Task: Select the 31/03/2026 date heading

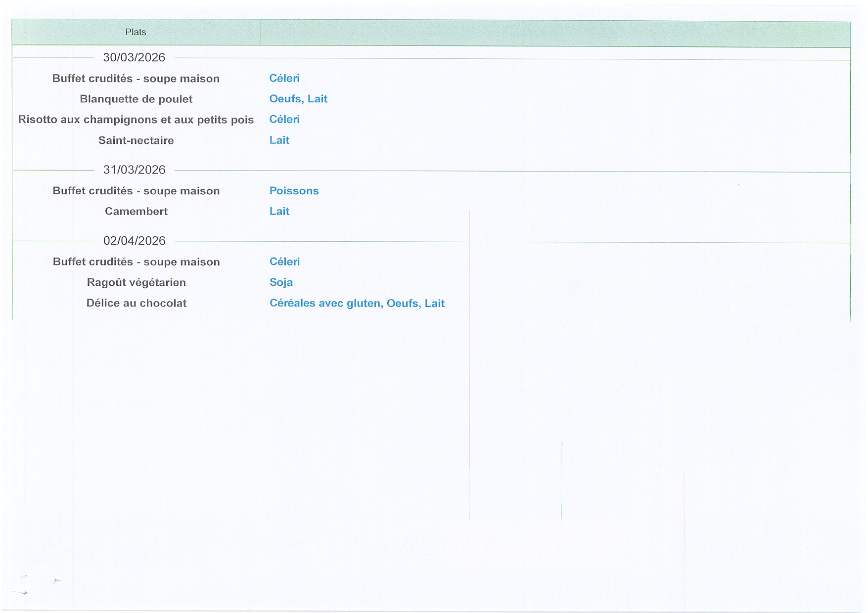Action: (x=134, y=170)
